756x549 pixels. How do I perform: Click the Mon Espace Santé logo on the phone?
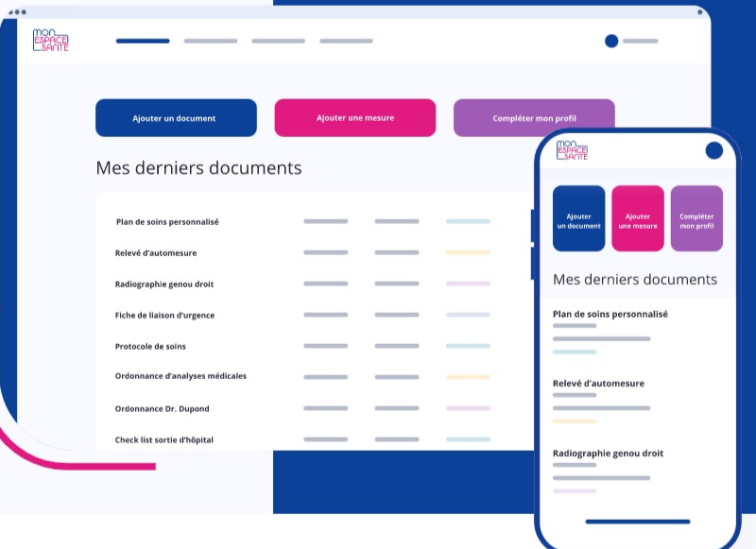(574, 149)
